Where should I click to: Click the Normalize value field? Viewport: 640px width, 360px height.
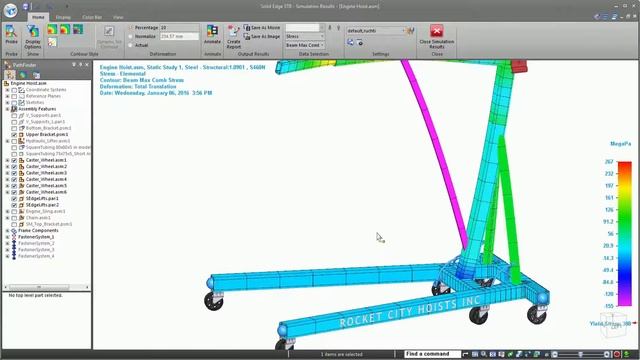[x=179, y=36]
